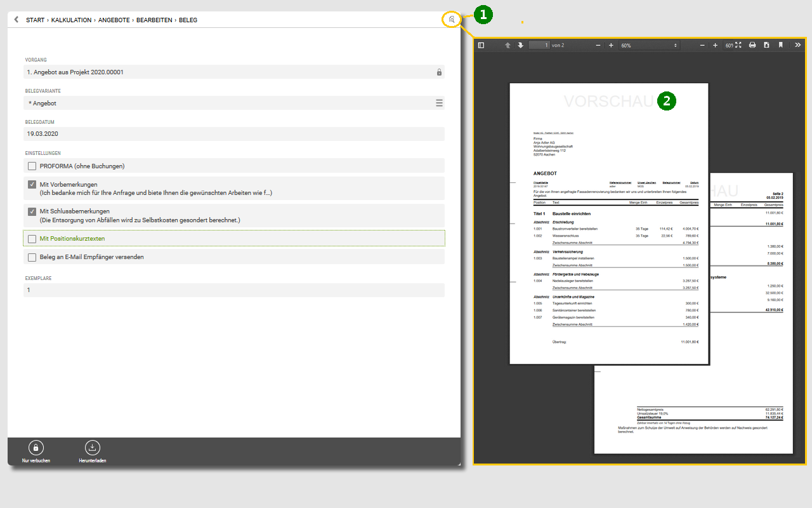Click the lock icon in the Vorgang field
The height and width of the screenshot is (508, 812).
click(439, 72)
